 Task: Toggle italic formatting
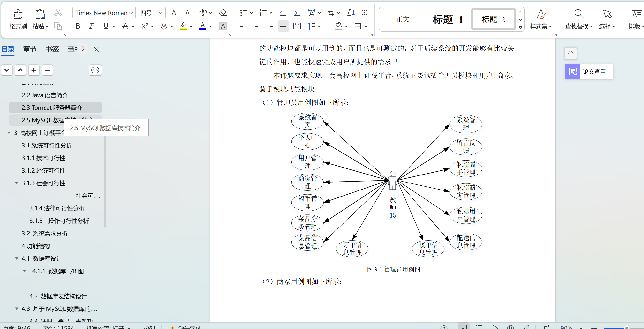point(91,26)
